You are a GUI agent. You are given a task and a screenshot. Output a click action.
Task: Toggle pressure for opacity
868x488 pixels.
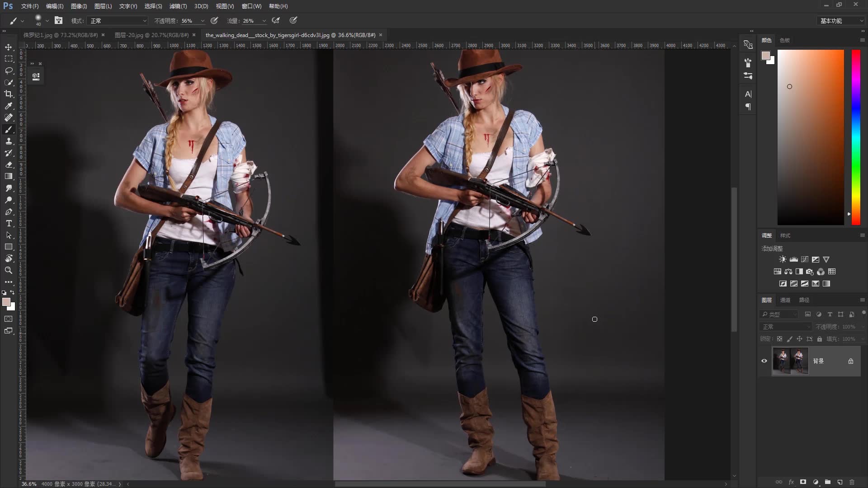click(214, 20)
